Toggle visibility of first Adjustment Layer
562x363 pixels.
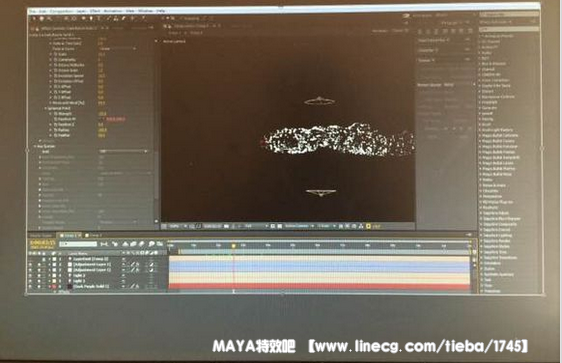30,264
